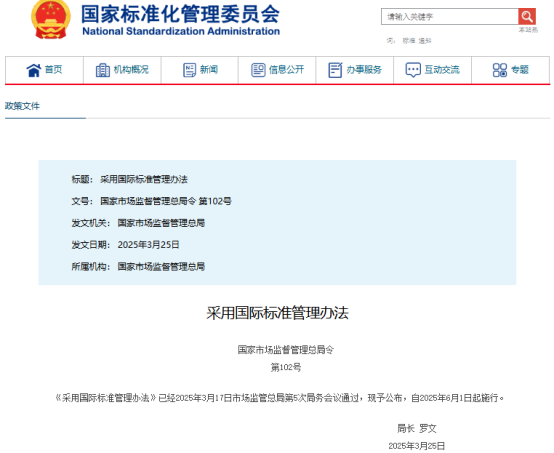The image size is (554, 453).
Task: Click the large heading 采用国际标准管理办法
Action: [x=277, y=313]
